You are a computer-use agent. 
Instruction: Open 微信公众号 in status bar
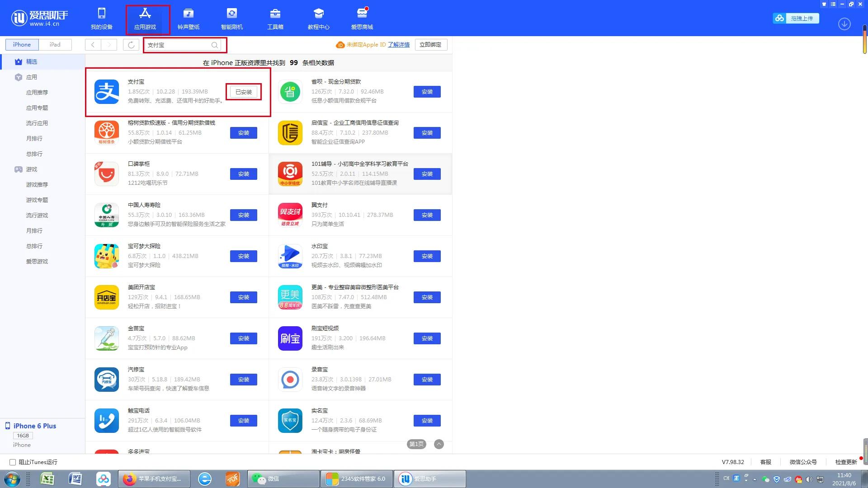(803, 462)
